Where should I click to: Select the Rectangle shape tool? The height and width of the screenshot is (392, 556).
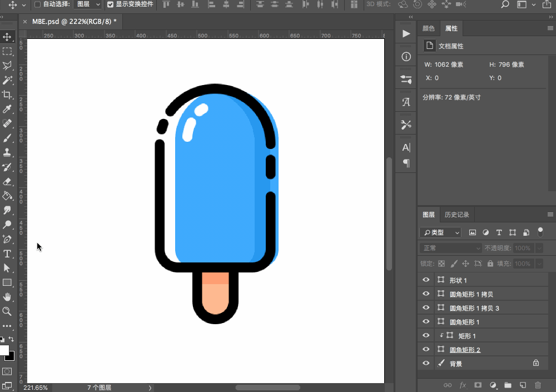click(7, 282)
